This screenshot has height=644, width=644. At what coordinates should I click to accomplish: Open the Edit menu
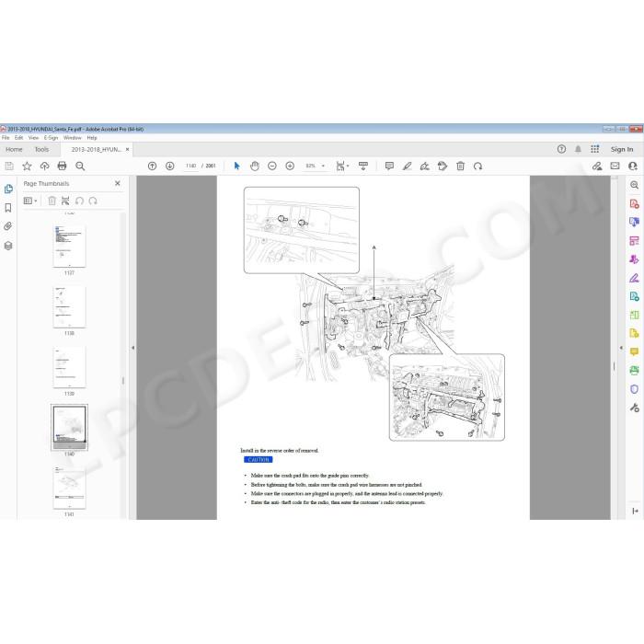pyautogui.click(x=19, y=138)
